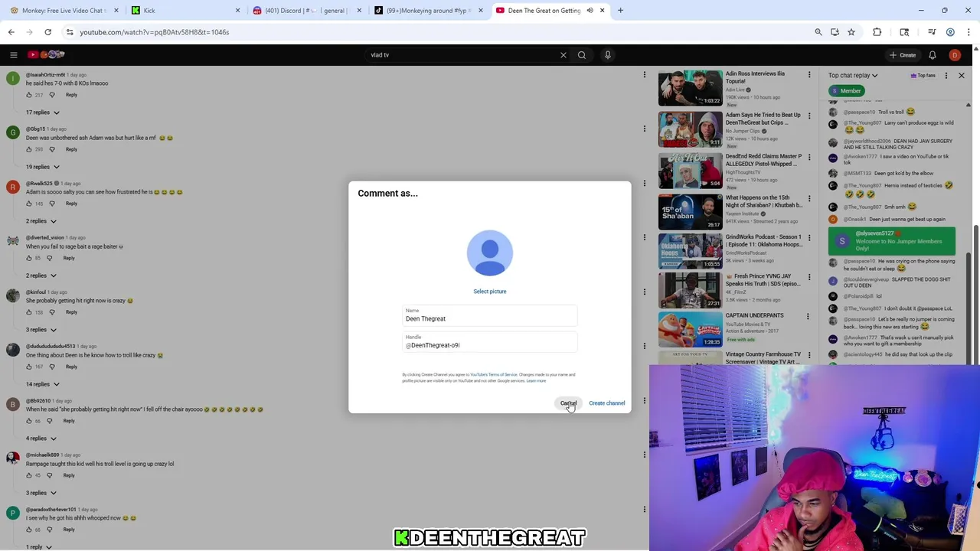Go back in browser history

coord(11,32)
